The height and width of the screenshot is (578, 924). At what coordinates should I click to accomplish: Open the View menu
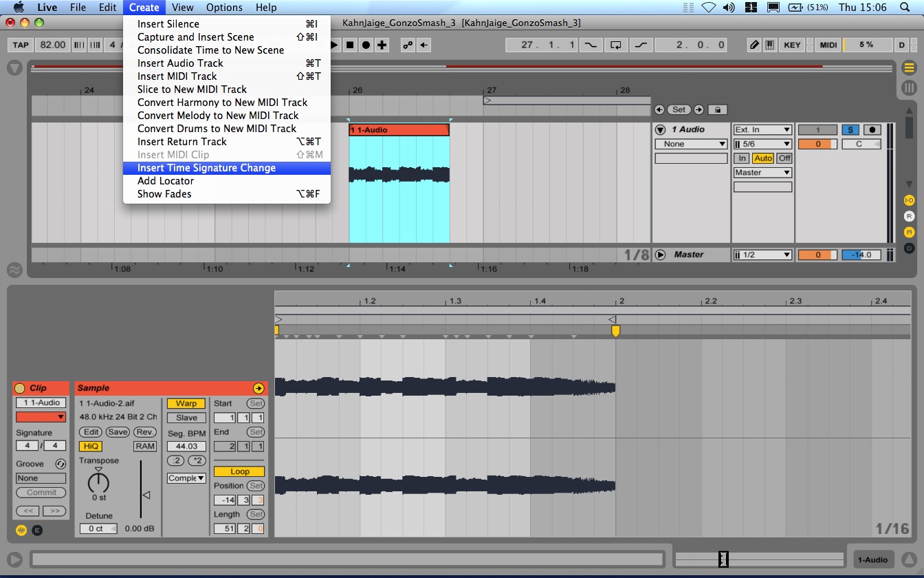click(x=182, y=8)
